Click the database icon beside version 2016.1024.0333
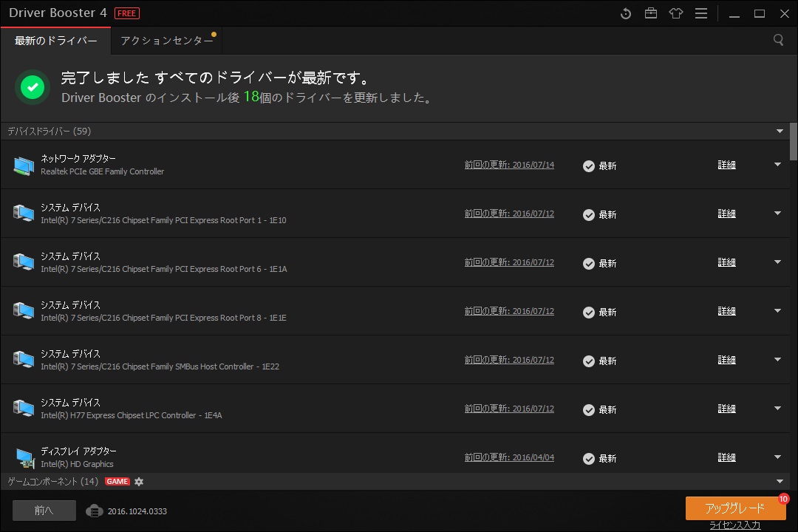 click(96, 510)
